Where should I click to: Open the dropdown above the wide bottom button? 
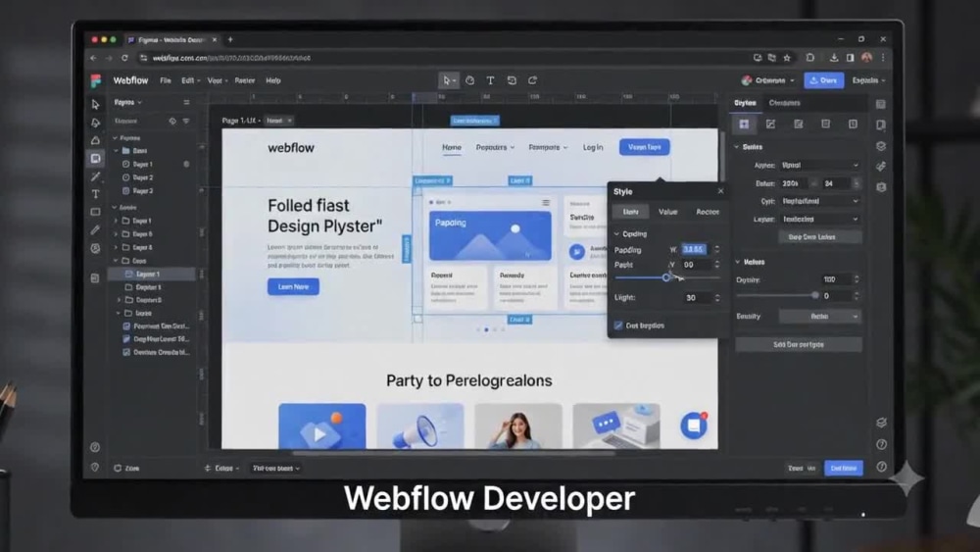819,317
